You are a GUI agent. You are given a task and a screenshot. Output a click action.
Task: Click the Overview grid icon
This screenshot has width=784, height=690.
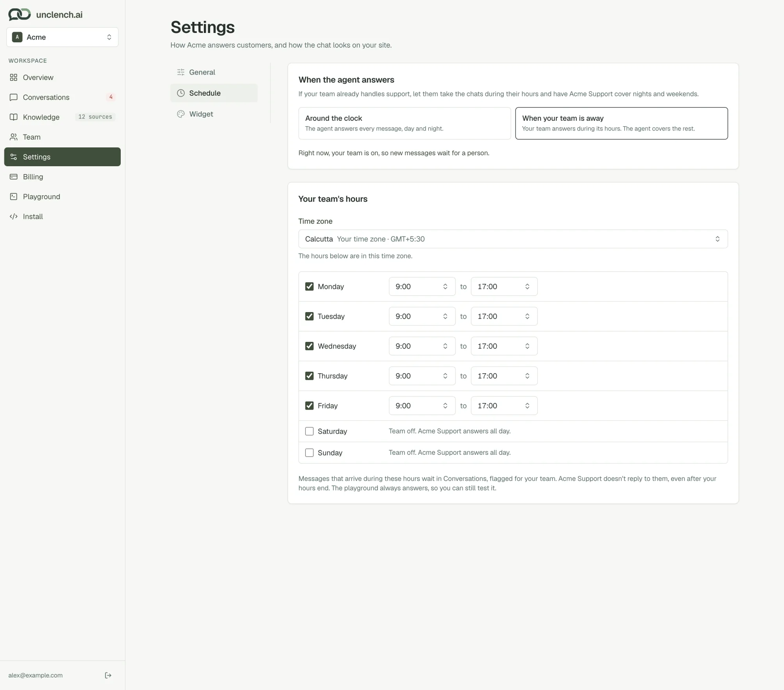point(14,77)
